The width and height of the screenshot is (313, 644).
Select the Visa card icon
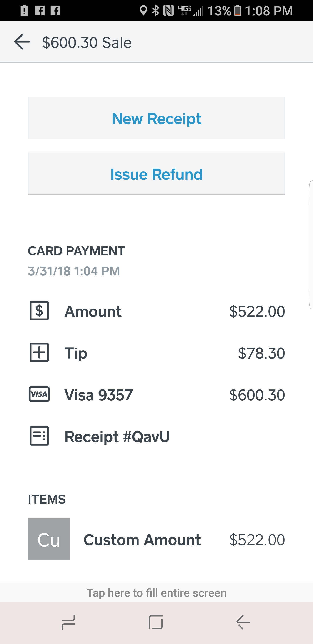(x=39, y=394)
